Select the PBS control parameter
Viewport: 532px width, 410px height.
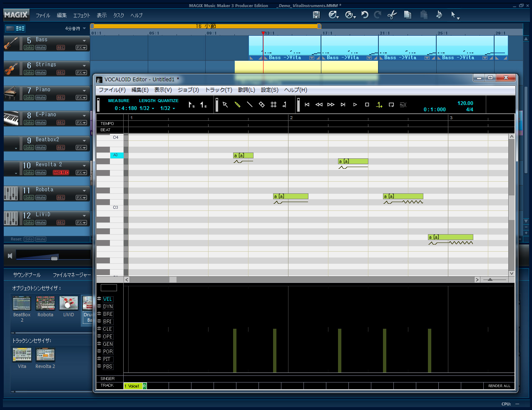tap(108, 367)
